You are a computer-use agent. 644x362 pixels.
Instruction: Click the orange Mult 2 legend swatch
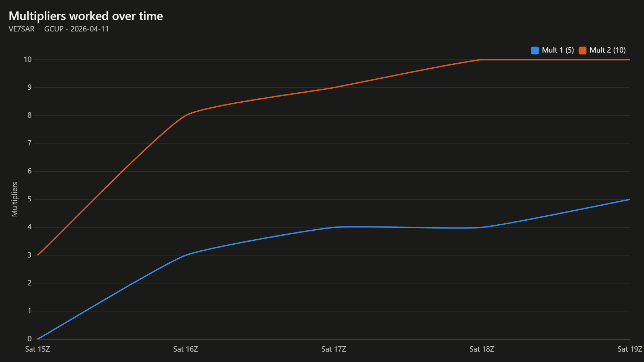point(582,50)
